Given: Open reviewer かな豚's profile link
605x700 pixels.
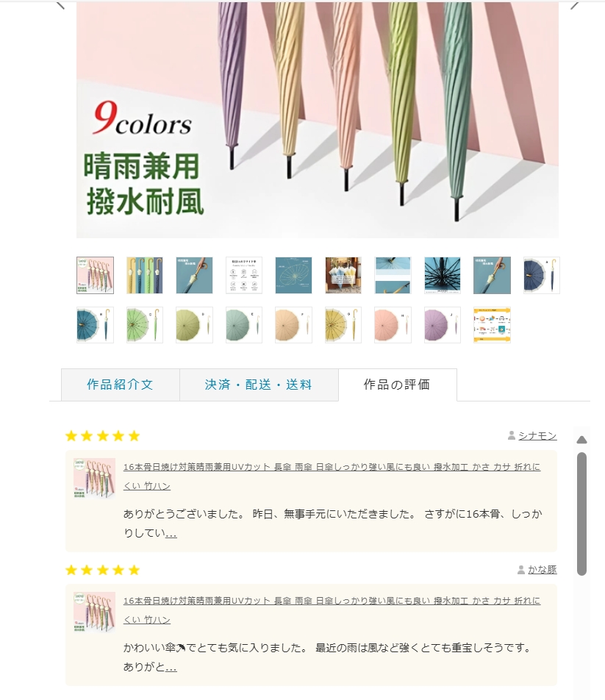Looking at the screenshot, I should pos(542,570).
